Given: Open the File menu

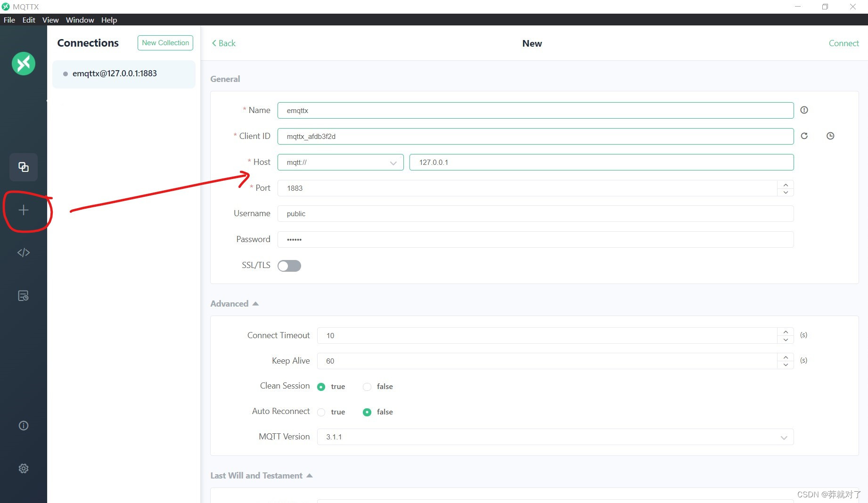Looking at the screenshot, I should [9, 20].
